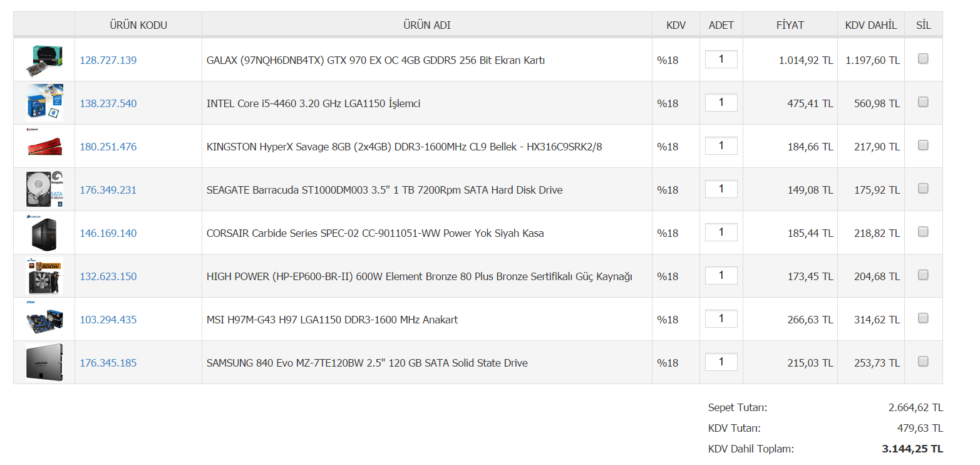Viewport: 980px width, 465px height.
Task: Click the MSI H97M-G43 motherboard image
Action: (x=44, y=319)
